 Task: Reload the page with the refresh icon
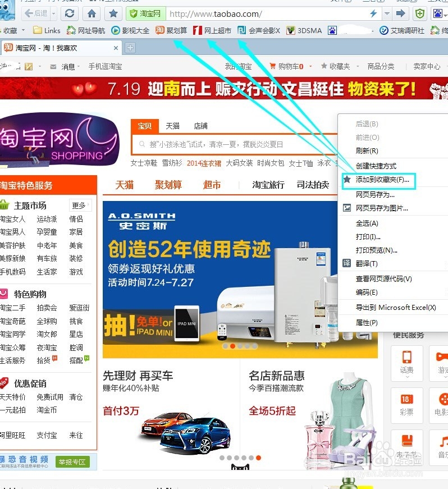point(70,13)
